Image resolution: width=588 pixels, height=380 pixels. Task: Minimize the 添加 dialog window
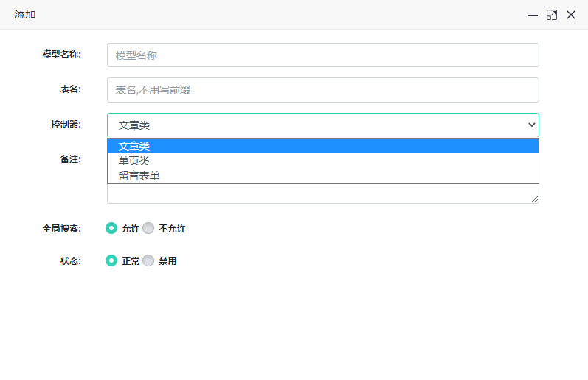(x=532, y=15)
